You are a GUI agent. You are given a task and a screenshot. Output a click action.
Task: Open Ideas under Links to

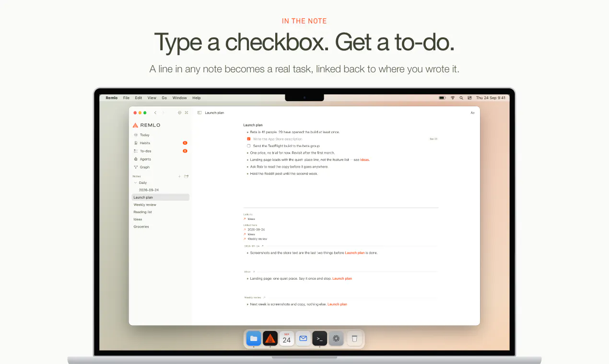(251, 219)
